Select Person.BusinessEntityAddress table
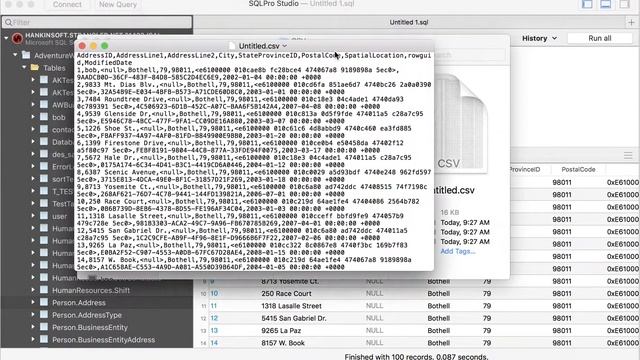The height and width of the screenshot is (360, 640). tap(103, 340)
